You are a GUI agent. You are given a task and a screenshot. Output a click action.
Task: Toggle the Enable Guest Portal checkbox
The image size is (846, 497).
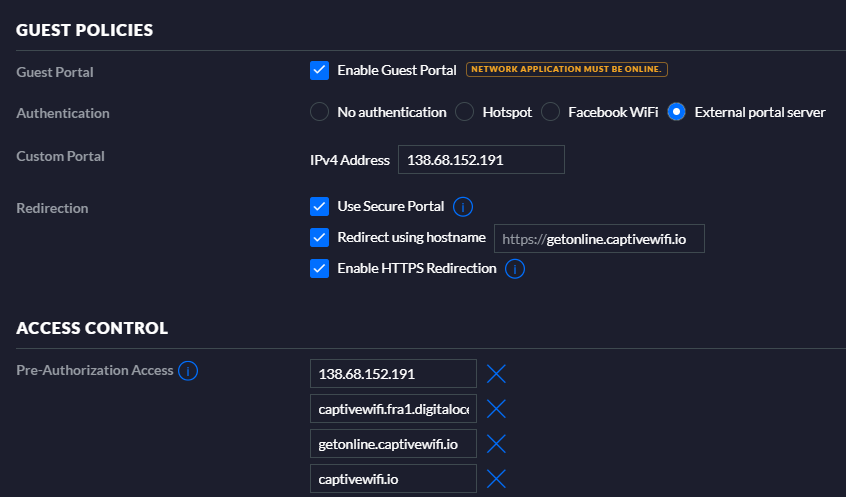(320, 70)
